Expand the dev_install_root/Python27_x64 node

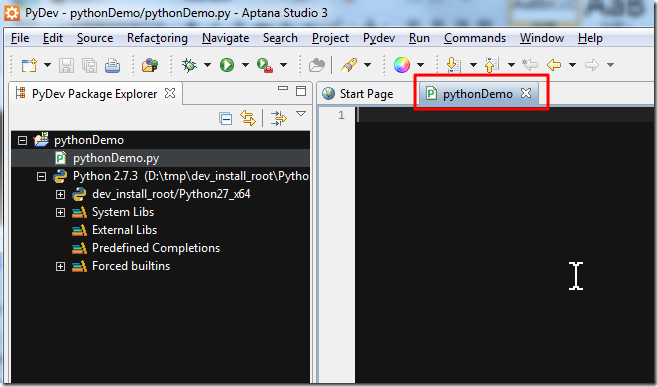(x=60, y=195)
